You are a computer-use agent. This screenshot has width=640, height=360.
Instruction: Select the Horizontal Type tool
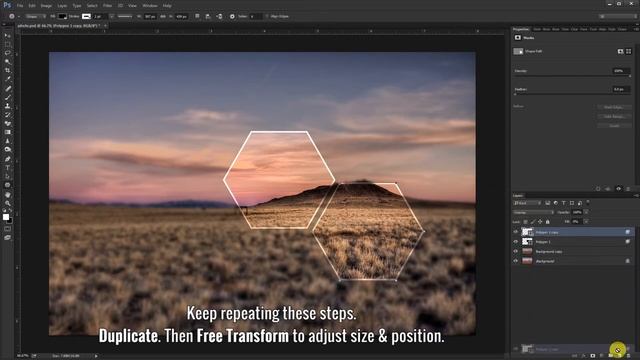pyautogui.click(x=7, y=168)
